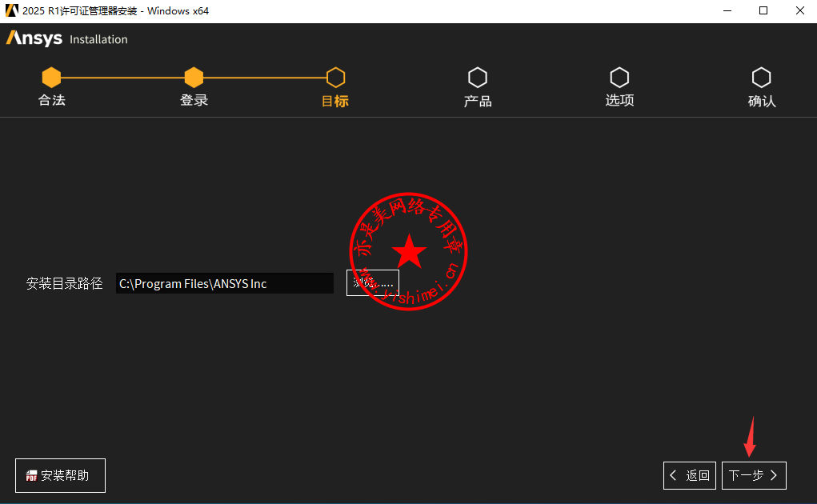Click the 产品 step hexagon icon

[x=477, y=78]
